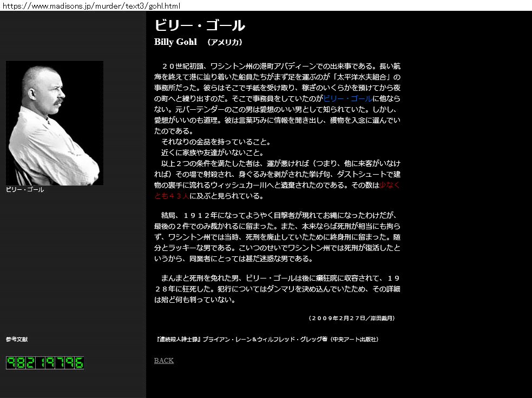
Task: Click the red 少なくとも43人 text
Action: tap(389, 185)
